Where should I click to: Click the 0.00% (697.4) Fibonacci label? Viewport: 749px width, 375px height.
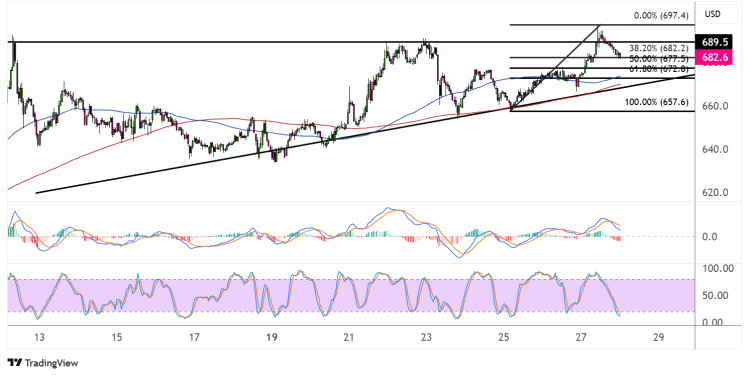point(661,16)
